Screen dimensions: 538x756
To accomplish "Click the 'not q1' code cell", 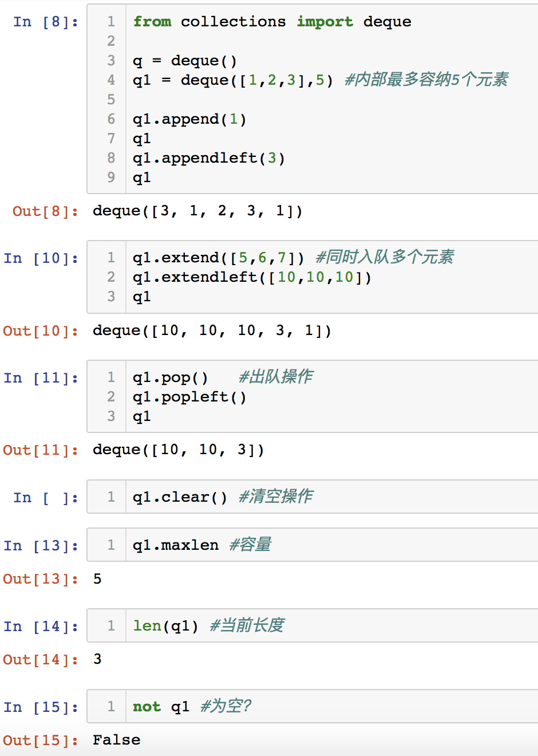I will click(x=332, y=706).
